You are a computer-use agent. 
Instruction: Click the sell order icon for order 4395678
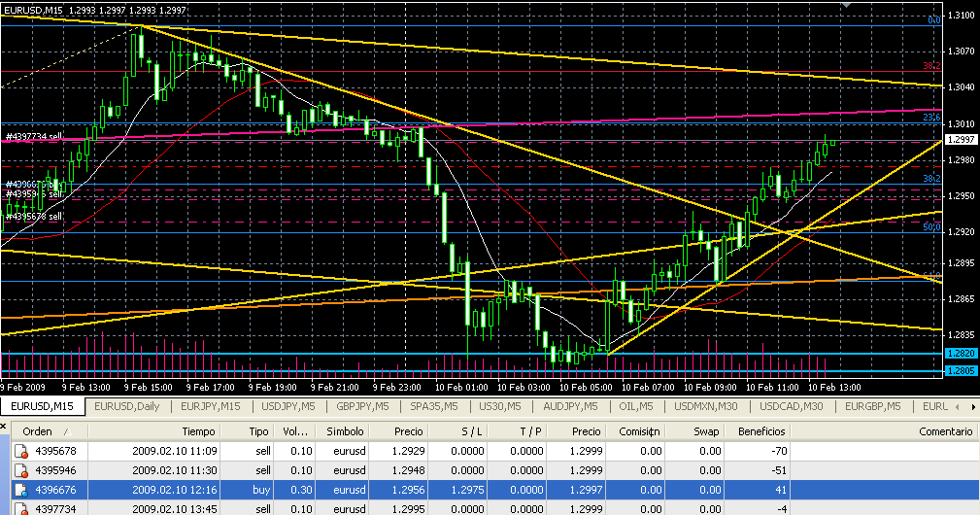19,450
